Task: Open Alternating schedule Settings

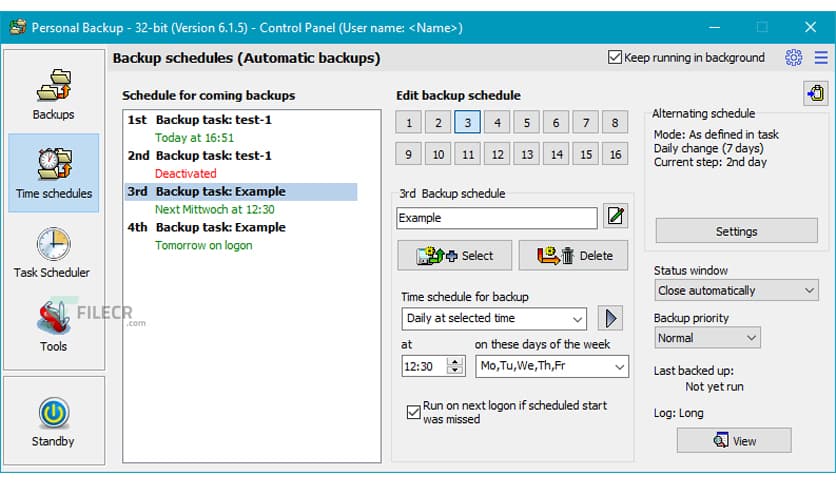Action: coord(736,231)
